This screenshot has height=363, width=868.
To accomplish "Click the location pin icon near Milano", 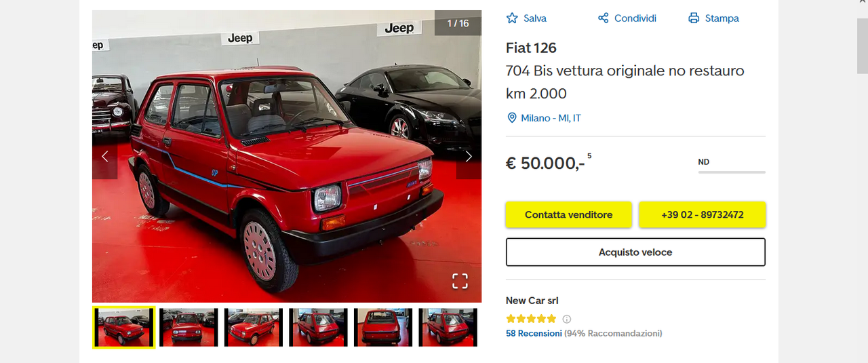I will (512, 118).
